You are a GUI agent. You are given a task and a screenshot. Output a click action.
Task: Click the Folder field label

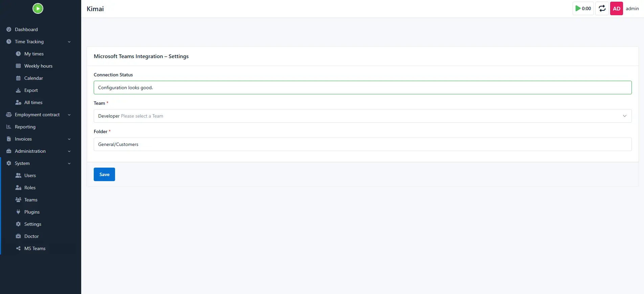(x=101, y=131)
